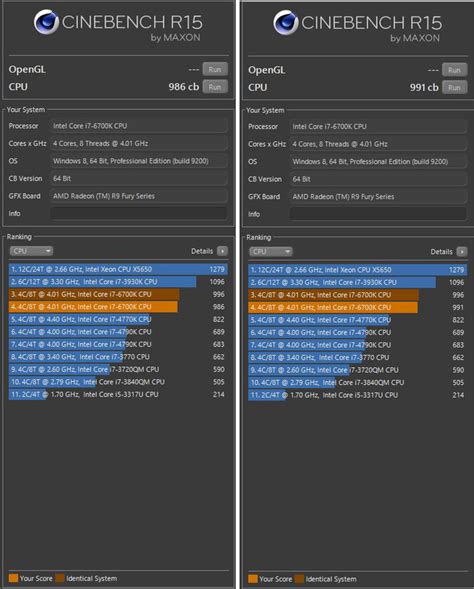
Task: Run the OpenGL test in left panel
Action: [215, 69]
